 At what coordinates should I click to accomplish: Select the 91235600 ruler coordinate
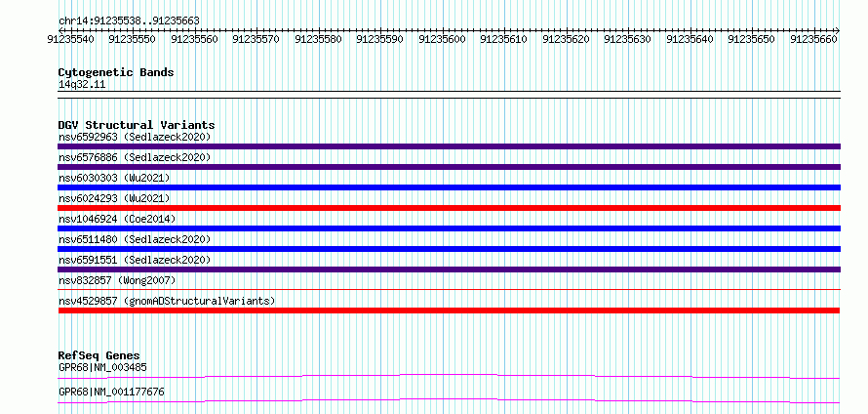442,39
